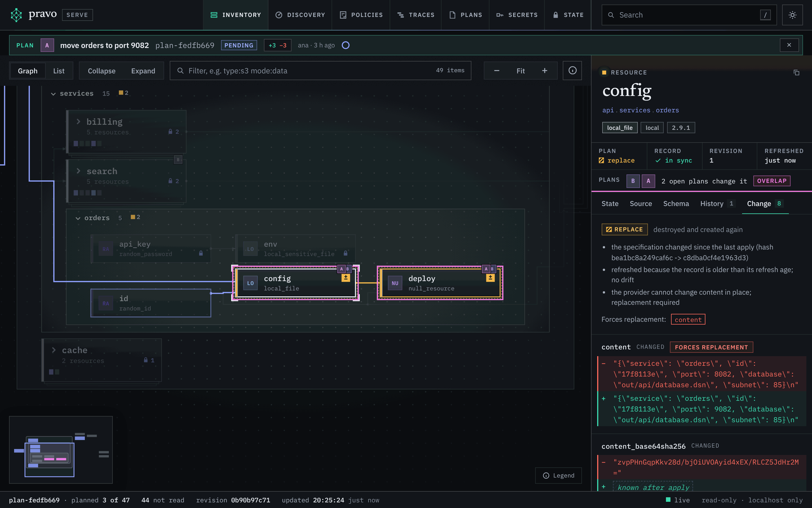The height and width of the screenshot is (508, 812).
Task: Click the lock icon on env node
Action: click(345, 253)
